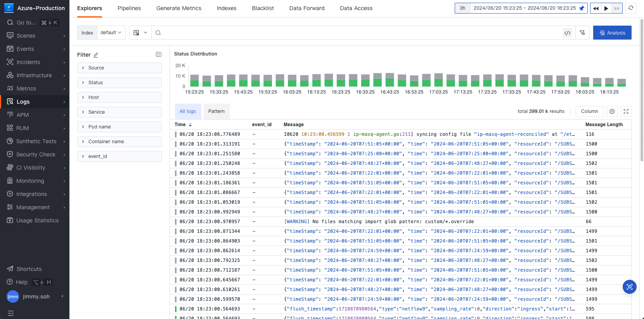Open the ip-masq-agent log row
This screenshot has width=644, height=319.
[x=400, y=134]
